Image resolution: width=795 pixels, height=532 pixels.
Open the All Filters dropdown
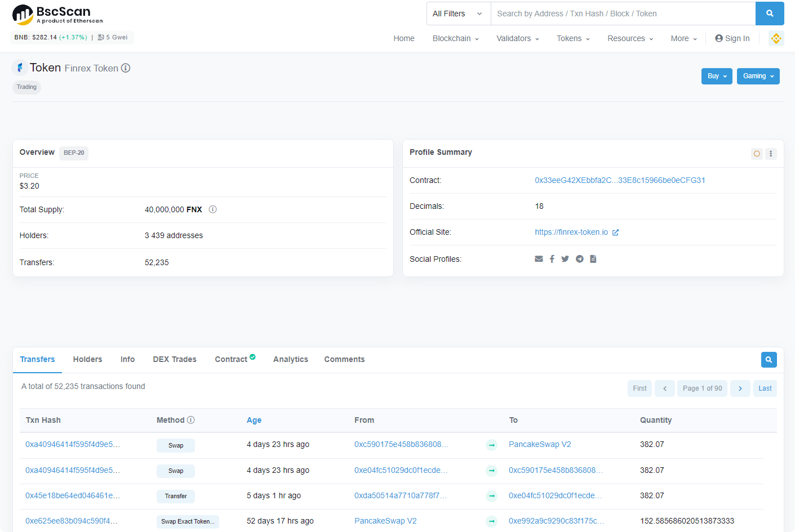[x=459, y=14]
